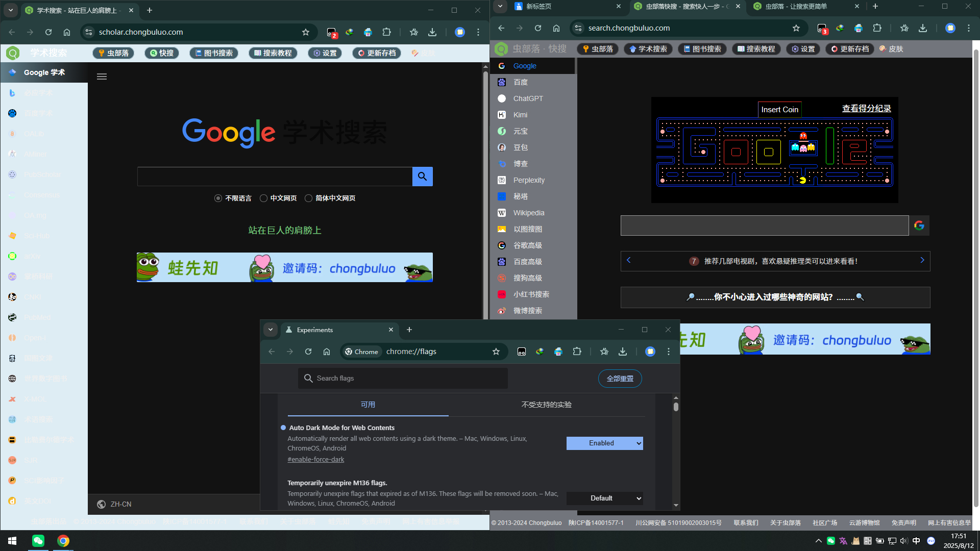Click the blue search magnifier button on Scholar
980x551 pixels.
[422, 177]
